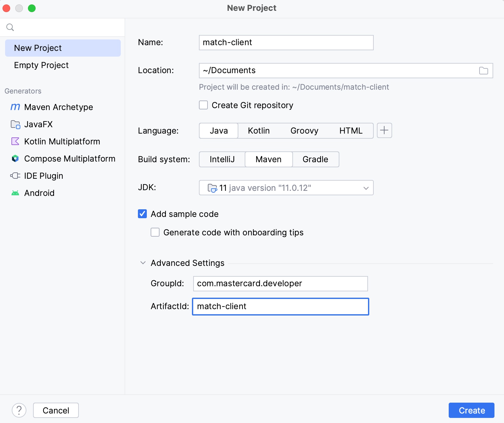Enable Create Git repository checkbox
Screen dimensions: 504x423
pos(203,105)
